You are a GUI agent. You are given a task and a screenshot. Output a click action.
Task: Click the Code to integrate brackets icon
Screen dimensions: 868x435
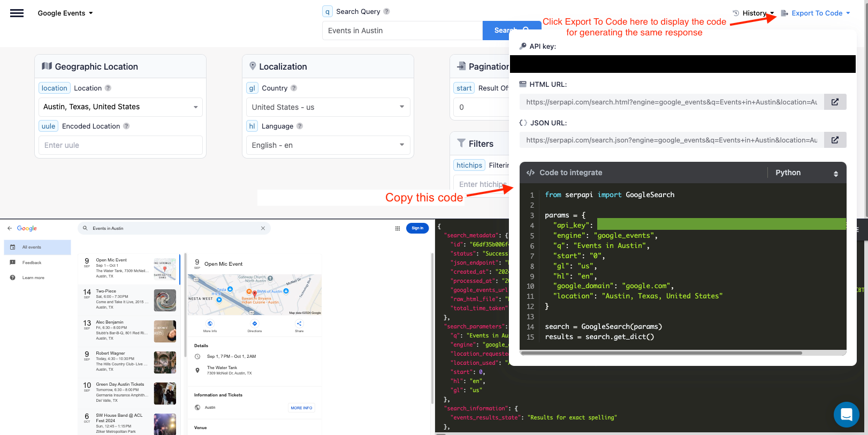pyautogui.click(x=530, y=172)
